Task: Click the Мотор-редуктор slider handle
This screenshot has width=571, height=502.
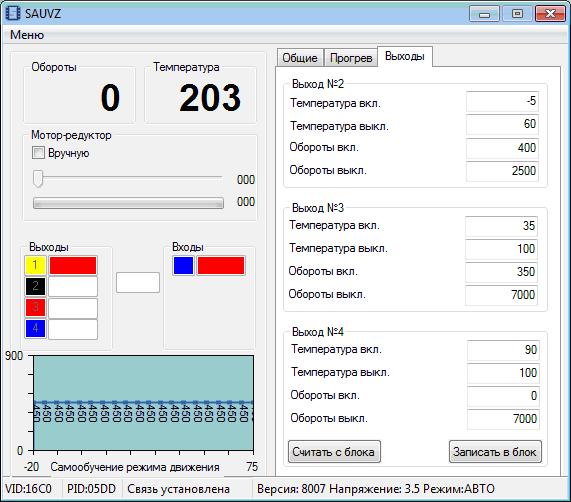Action: [x=38, y=179]
